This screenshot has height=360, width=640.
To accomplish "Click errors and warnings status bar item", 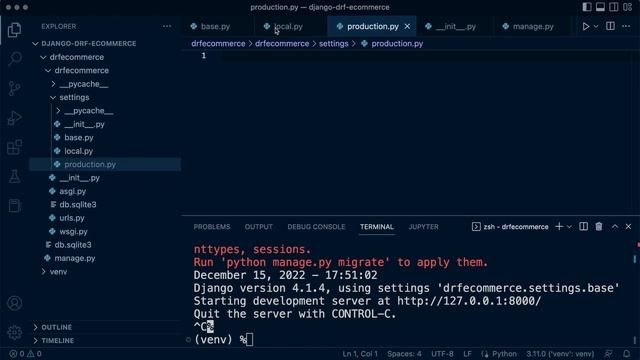I will [25, 354].
